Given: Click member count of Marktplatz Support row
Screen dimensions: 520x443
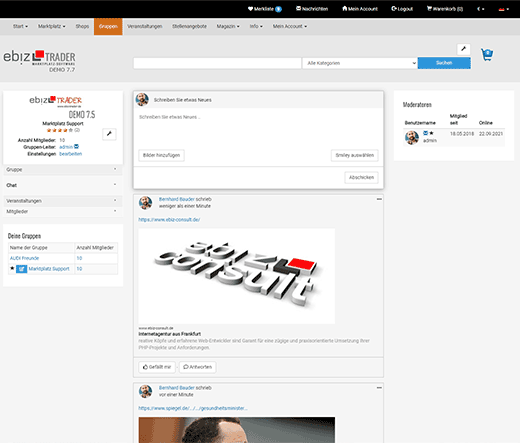Looking at the screenshot, I should point(79,269).
